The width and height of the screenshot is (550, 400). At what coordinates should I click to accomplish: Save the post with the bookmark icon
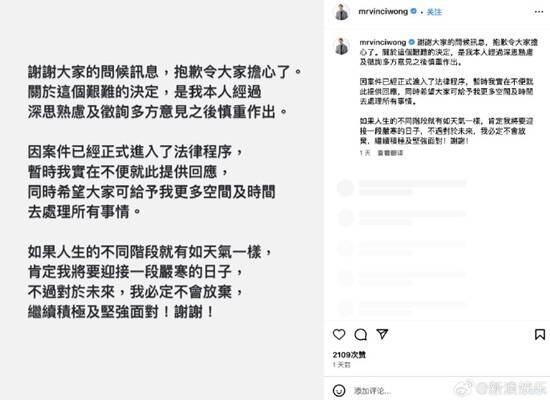pyautogui.click(x=540, y=334)
